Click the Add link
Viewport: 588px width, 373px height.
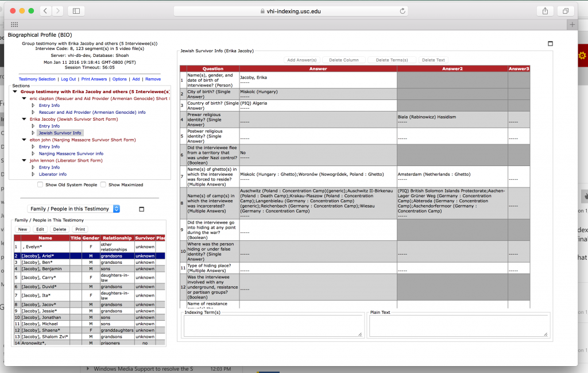point(136,79)
